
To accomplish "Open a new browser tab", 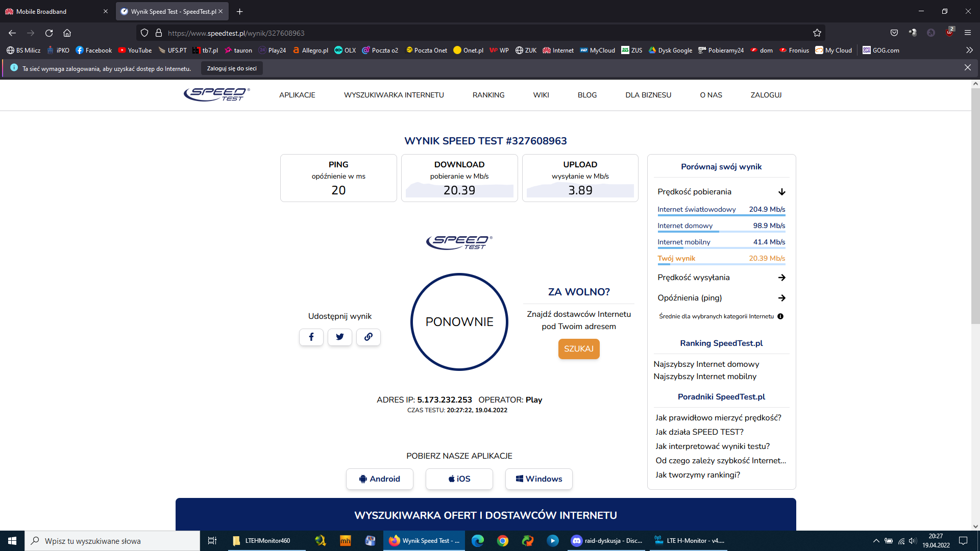I will pos(239,11).
